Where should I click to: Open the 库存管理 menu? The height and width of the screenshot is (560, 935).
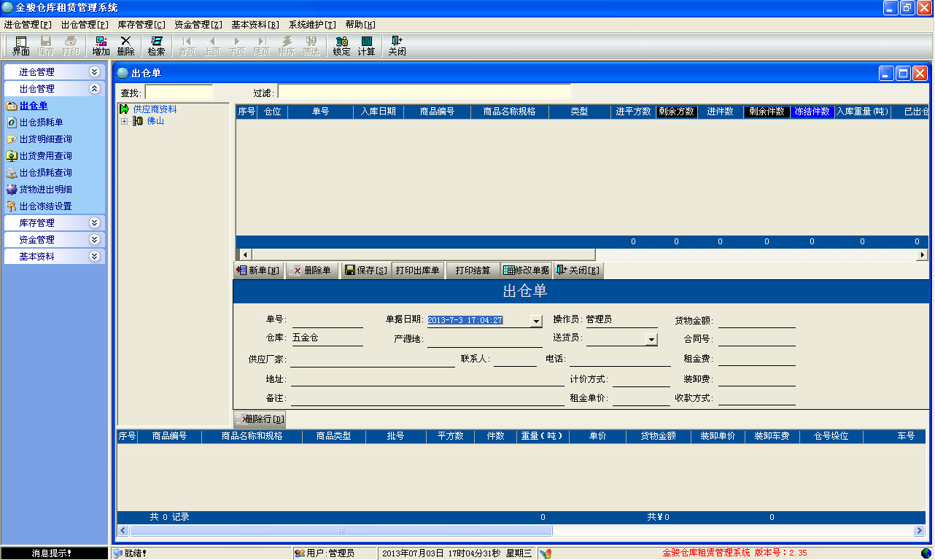point(141,25)
